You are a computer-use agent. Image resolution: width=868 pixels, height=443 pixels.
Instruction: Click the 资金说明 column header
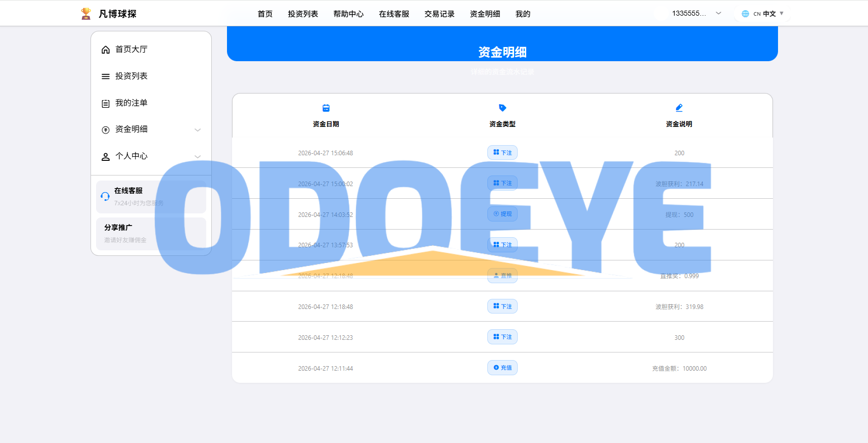(x=679, y=124)
